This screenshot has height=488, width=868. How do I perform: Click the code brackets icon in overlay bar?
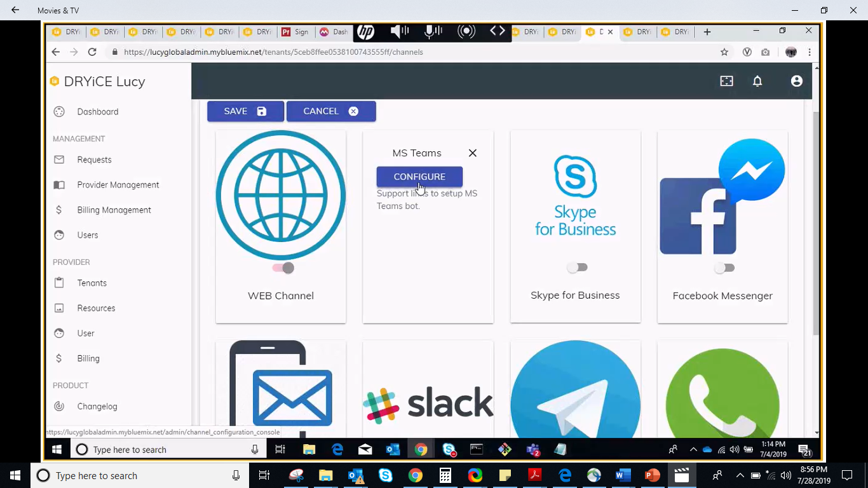498,31
